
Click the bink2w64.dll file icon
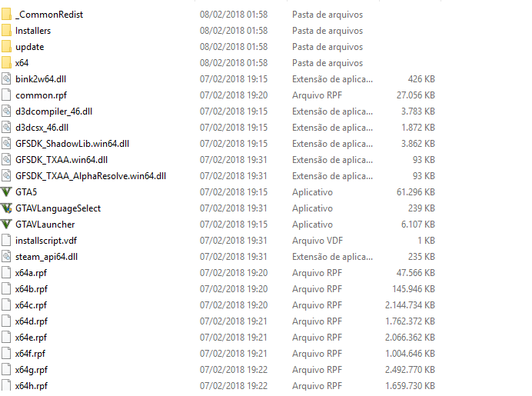(x=6, y=79)
